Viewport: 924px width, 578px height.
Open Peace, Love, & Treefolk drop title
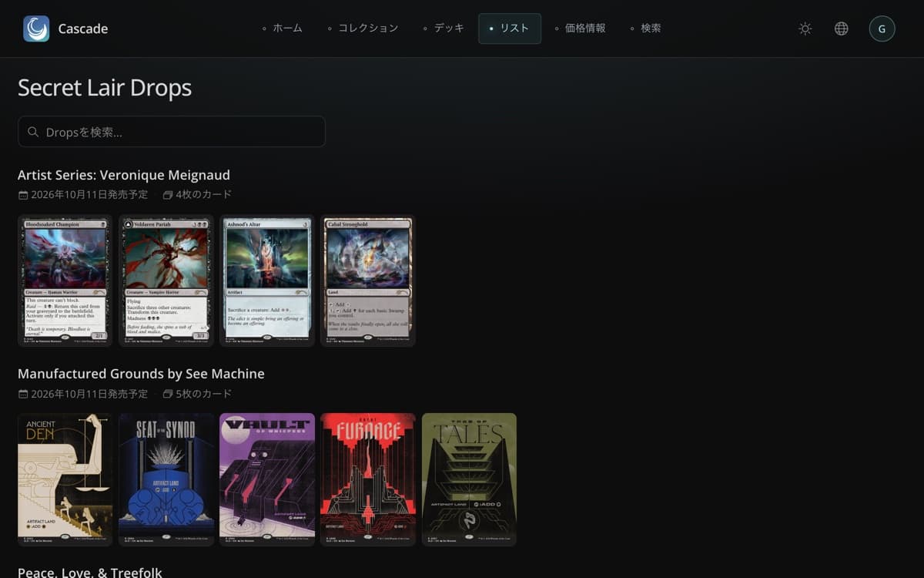pos(90,573)
